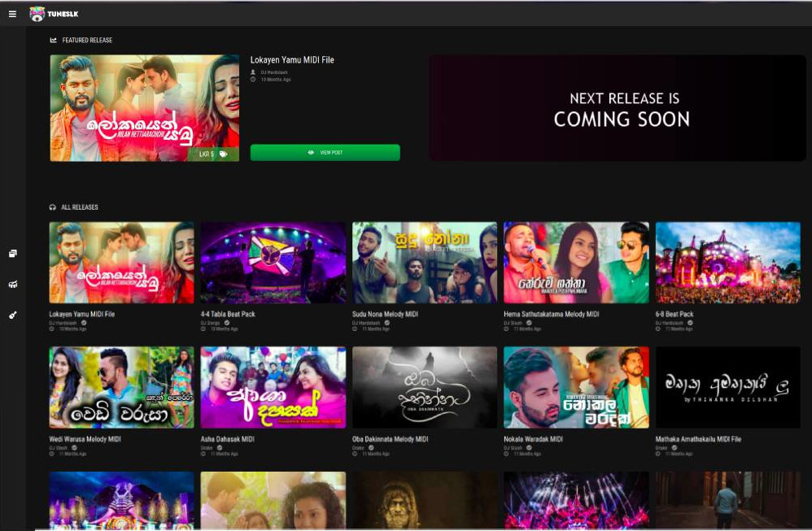Click the FEATURED RELEASE heading text
This screenshot has width=812, height=531.
[x=87, y=40]
